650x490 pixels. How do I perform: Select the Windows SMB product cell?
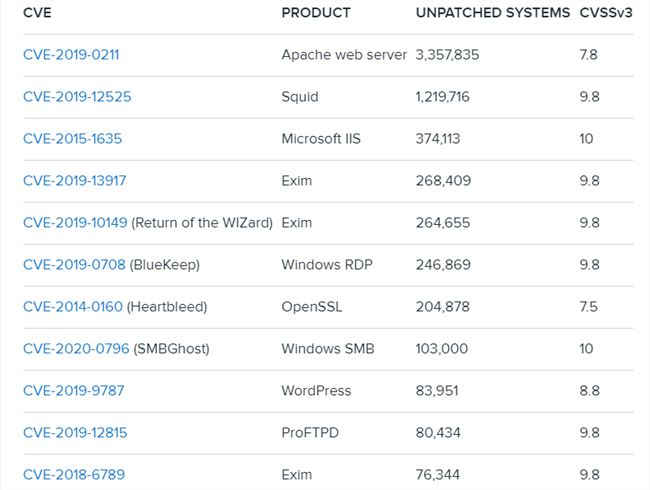[x=328, y=349]
